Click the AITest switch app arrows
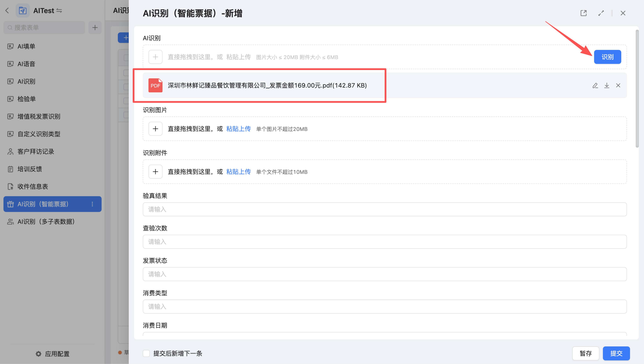Screen dimensions: 644x364 [59, 10]
